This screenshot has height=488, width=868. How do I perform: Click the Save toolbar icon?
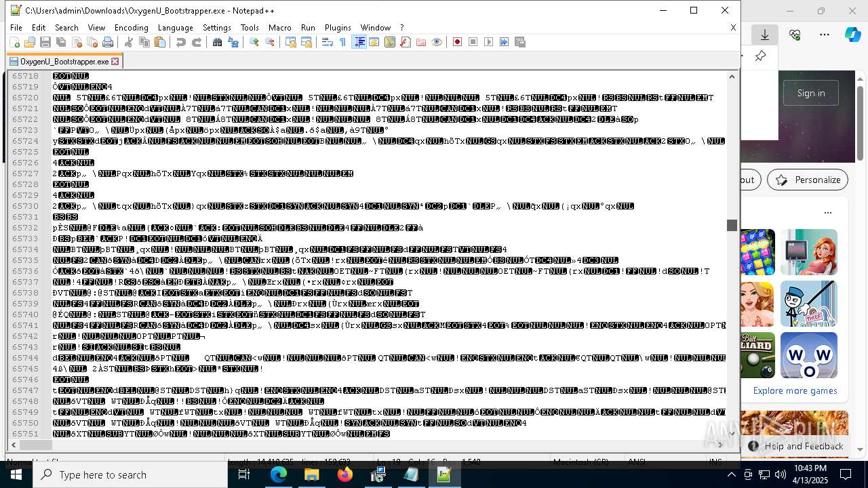click(x=45, y=42)
